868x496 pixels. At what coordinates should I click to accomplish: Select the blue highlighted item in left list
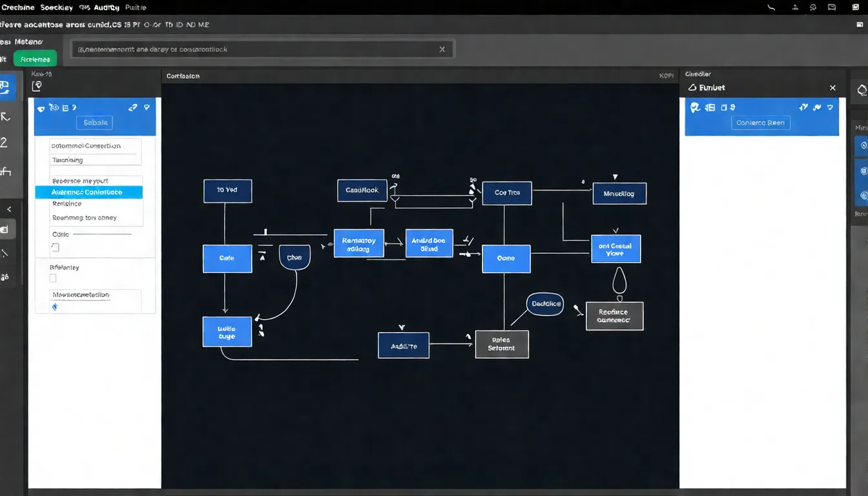pos(88,192)
